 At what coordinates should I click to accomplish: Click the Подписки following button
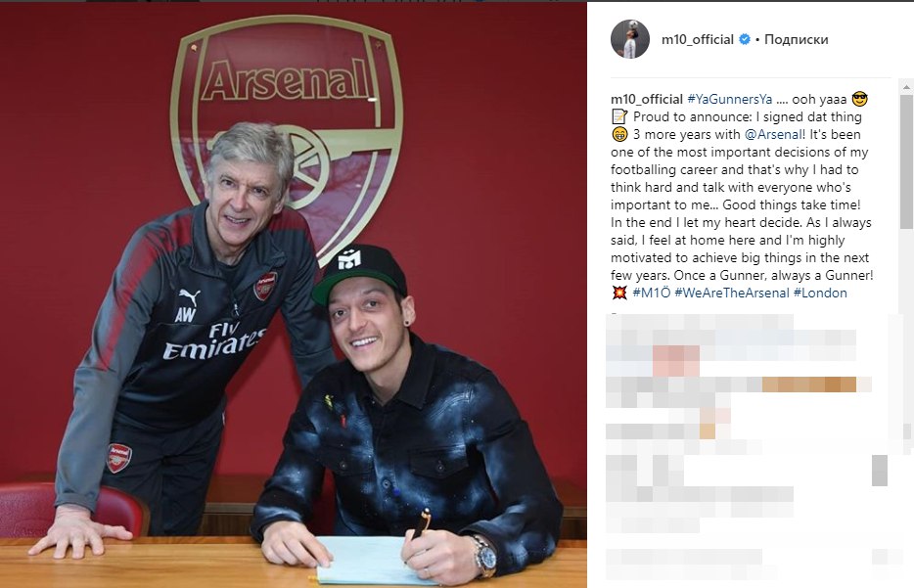pos(796,39)
